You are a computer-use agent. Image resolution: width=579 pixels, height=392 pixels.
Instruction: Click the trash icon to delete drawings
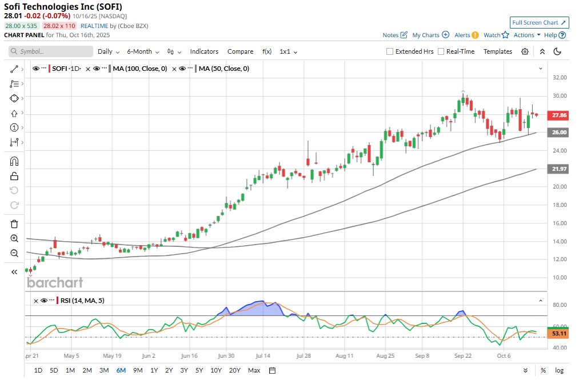(x=14, y=223)
